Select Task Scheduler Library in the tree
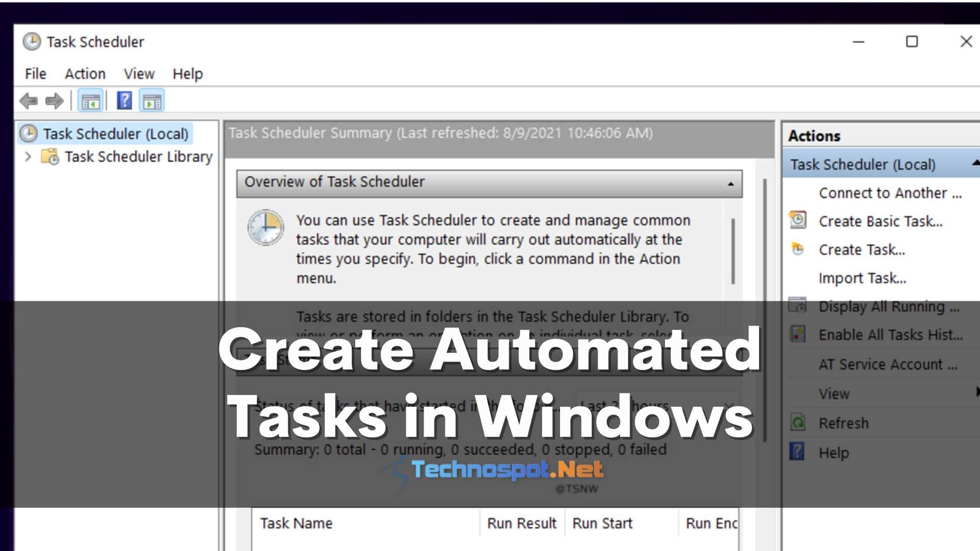This screenshot has height=551, width=980. [x=138, y=157]
